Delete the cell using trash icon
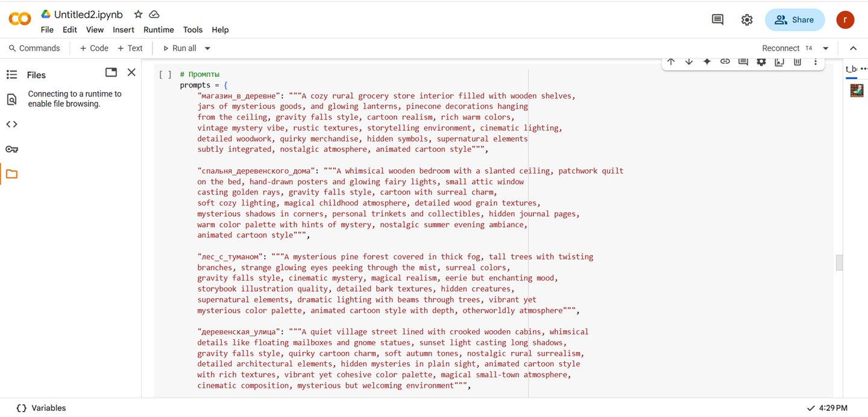The width and height of the screenshot is (868, 417). (797, 61)
